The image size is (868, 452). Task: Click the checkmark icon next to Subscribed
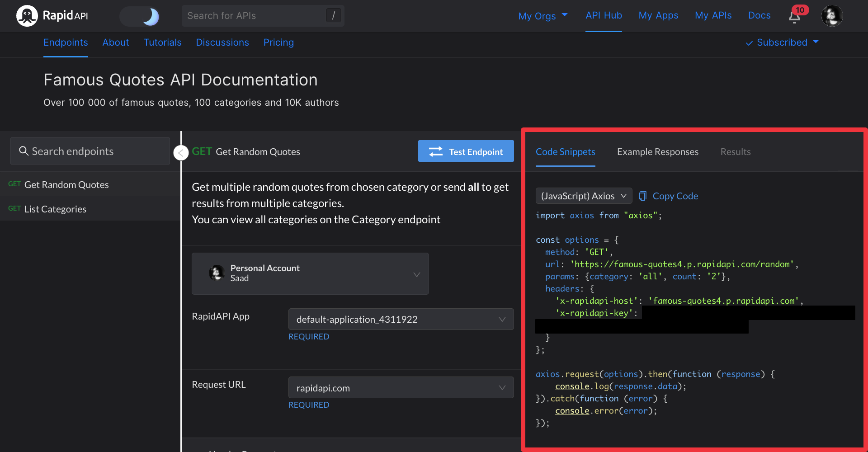click(749, 43)
